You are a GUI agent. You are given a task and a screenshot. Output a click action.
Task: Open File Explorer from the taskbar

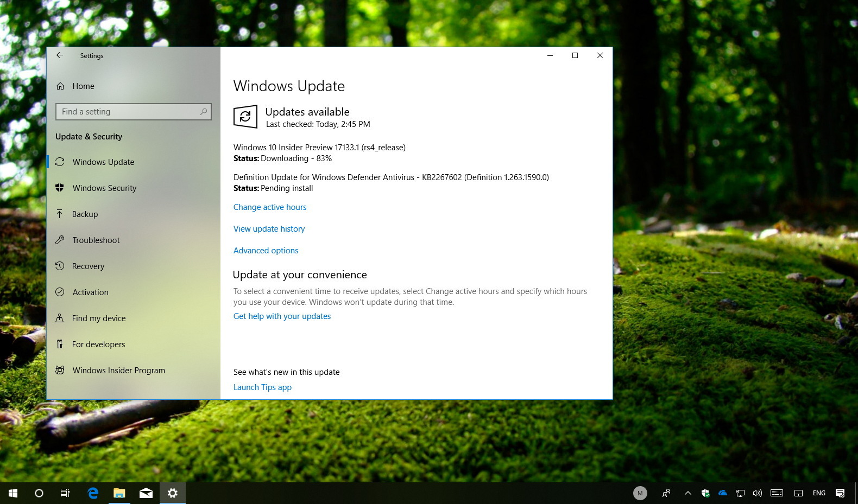[x=119, y=493]
